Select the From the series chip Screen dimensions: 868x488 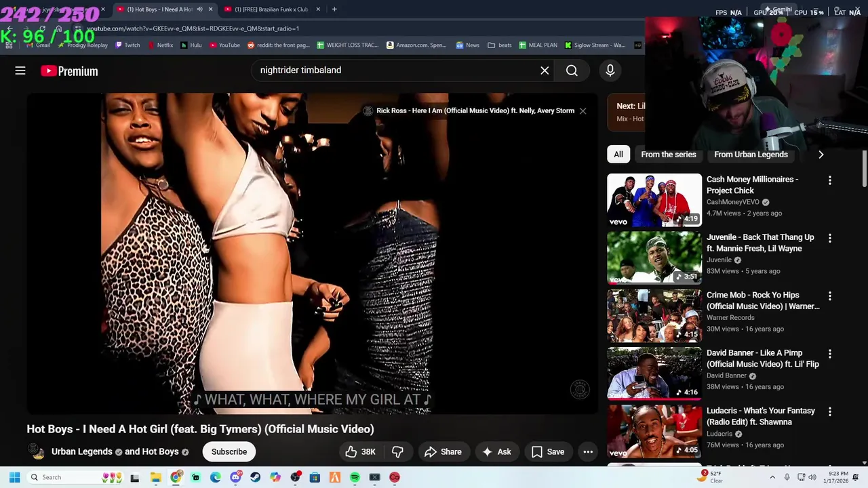pyautogui.click(x=669, y=155)
